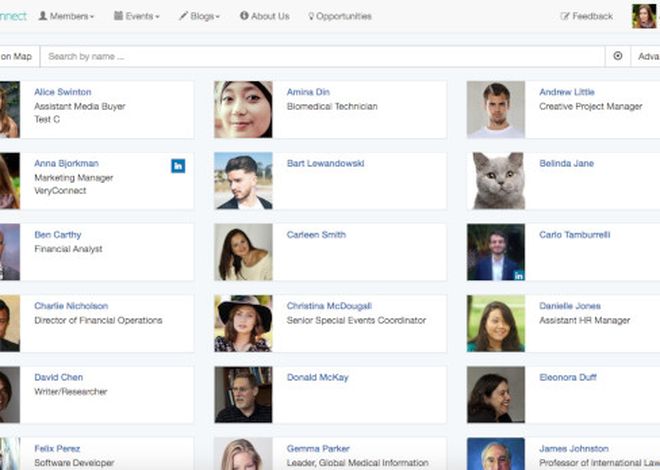Image resolution: width=660 pixels, height=470 pixels.
Task: Open Christina McDougall's profile
Action: (x=329, y=306)
